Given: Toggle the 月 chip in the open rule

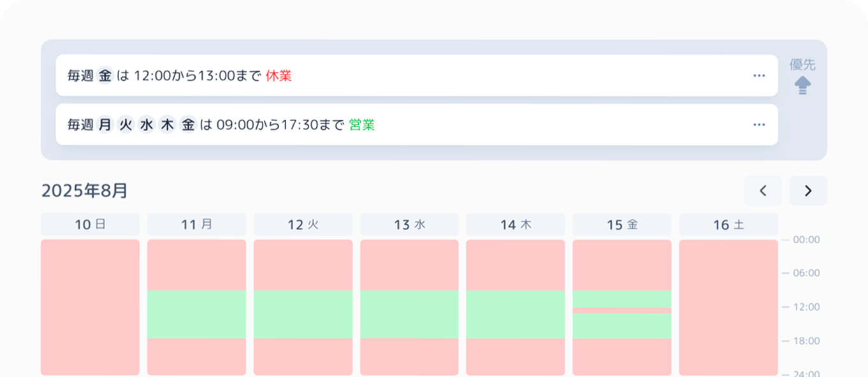Looking at the screenshot, I should tap(105, 125).
